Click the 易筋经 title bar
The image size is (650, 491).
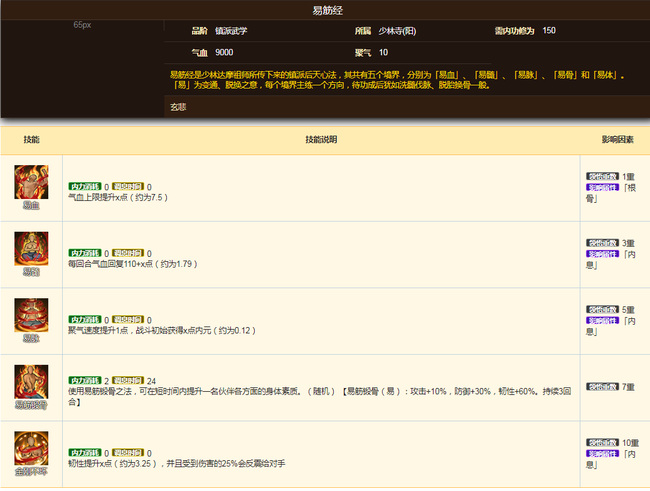(x=325, y=9)
